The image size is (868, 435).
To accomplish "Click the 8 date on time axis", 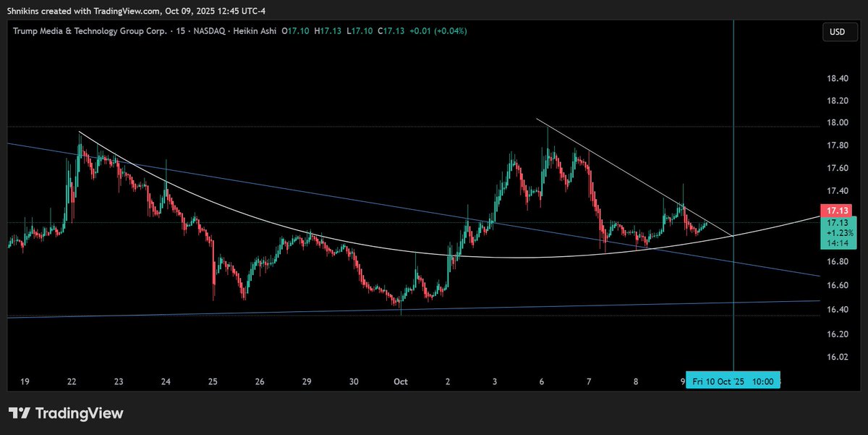I will [x=636, y=381].
